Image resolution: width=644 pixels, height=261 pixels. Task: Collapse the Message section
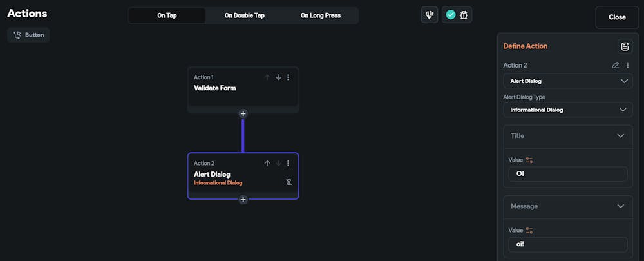click(620, 206)
